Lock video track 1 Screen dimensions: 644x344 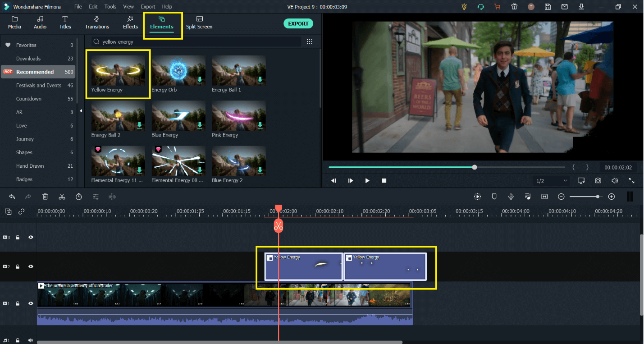[x=18, y=303]
